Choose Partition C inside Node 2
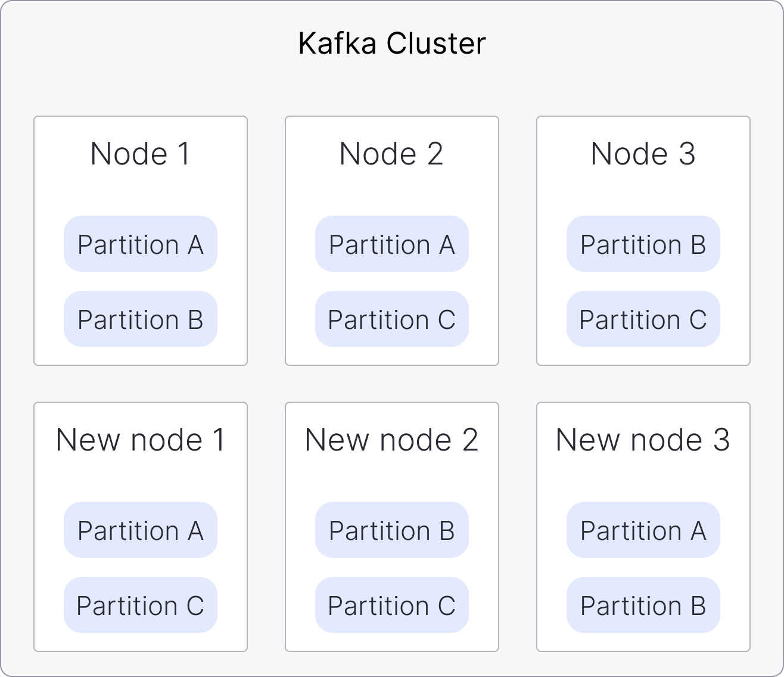 coord(391,319)
